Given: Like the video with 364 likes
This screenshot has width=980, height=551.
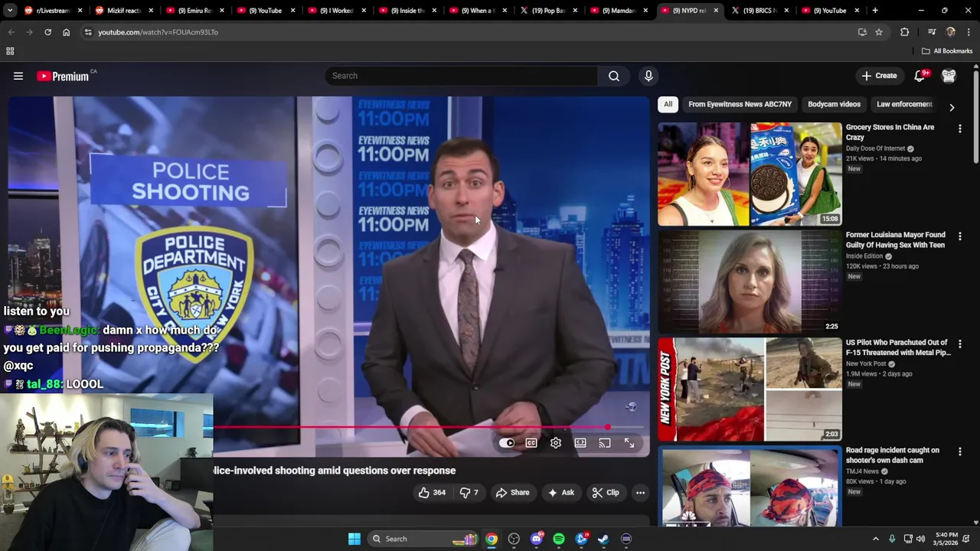Looking at the screenshot, I should [432, 493].
